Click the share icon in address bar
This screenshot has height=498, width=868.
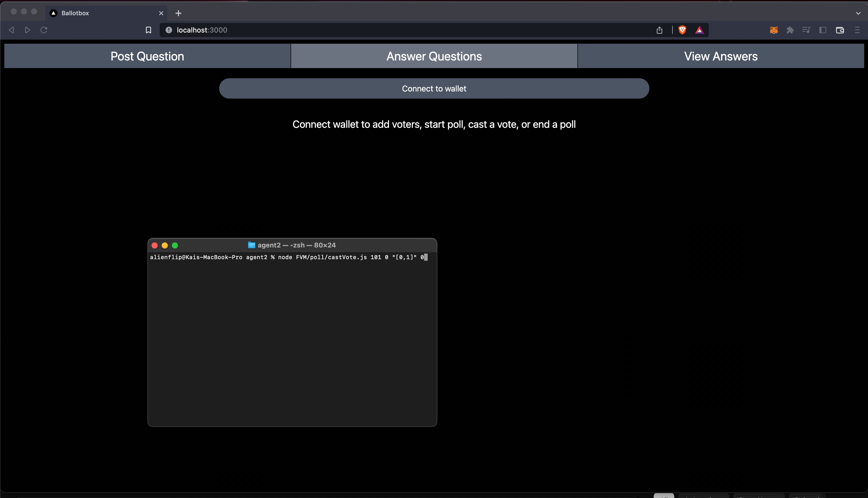tap(660, 30)
